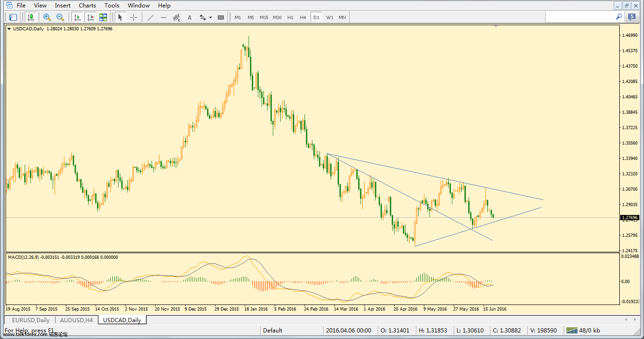Switch to M15 timeframe

[x=264, y=17]
